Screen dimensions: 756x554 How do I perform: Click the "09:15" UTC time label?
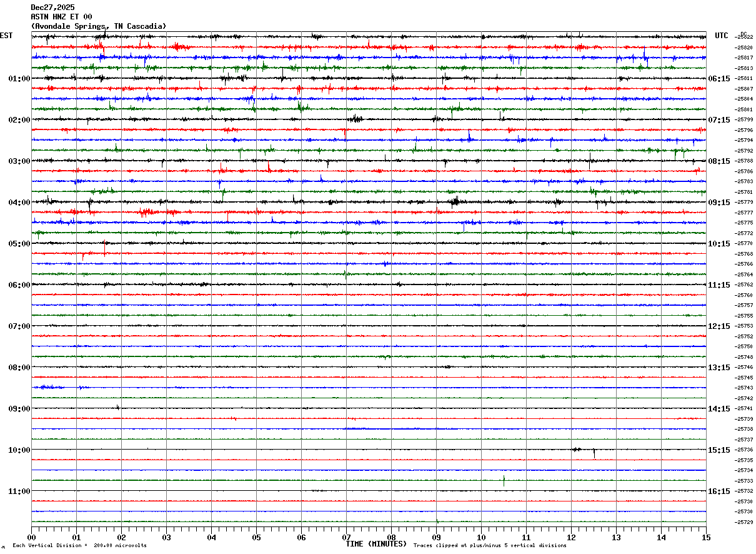(x=719, y=203)
